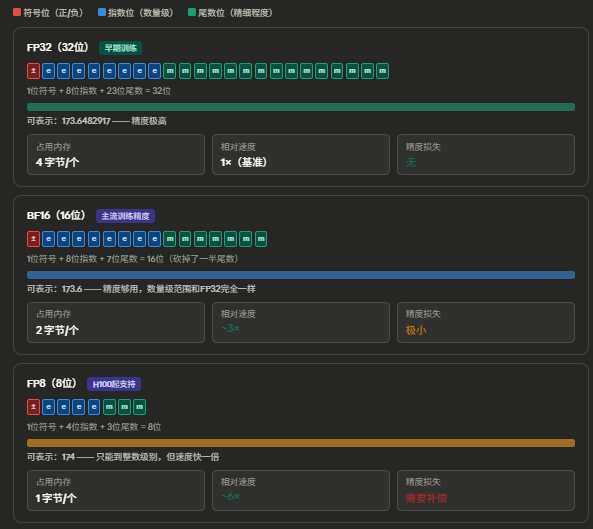Click the BF16 占用内存 2字节/个 card
This screenshot has height=529, width=593.
(116, 322)
